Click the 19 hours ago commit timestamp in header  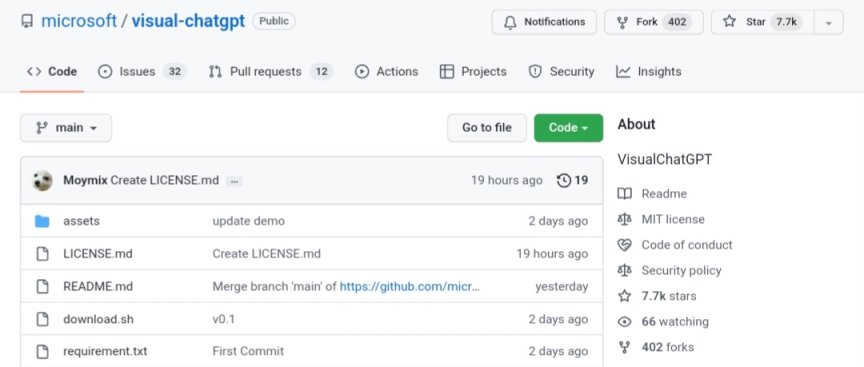[x=506, y=181]
